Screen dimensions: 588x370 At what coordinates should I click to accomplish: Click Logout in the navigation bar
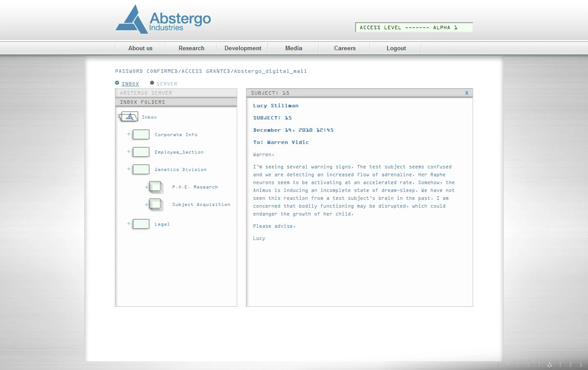[x=396, y=48]
